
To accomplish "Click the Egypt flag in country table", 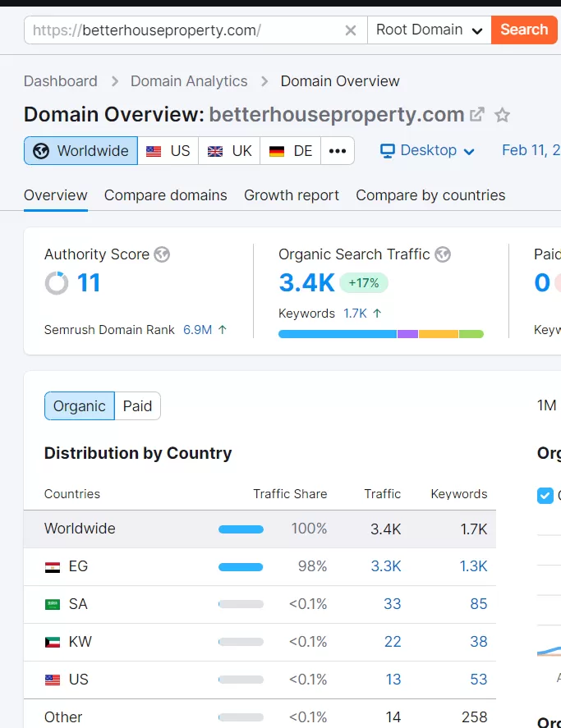I will (x=53, y=567).
